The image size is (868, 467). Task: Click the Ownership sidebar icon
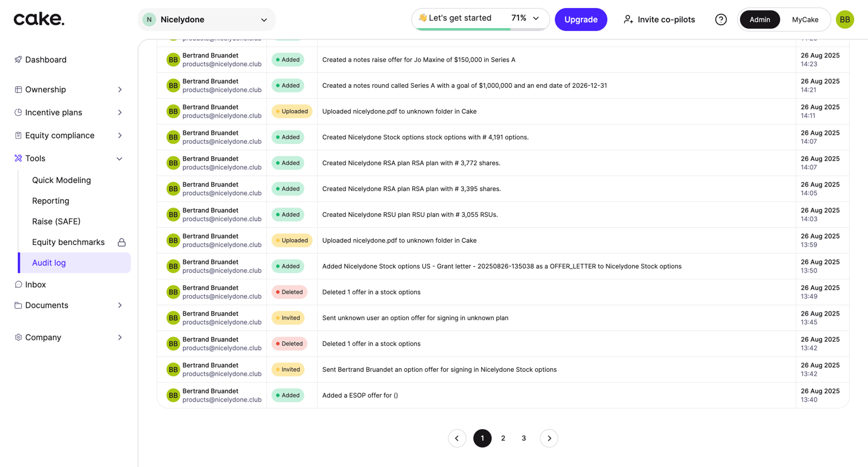18,89
